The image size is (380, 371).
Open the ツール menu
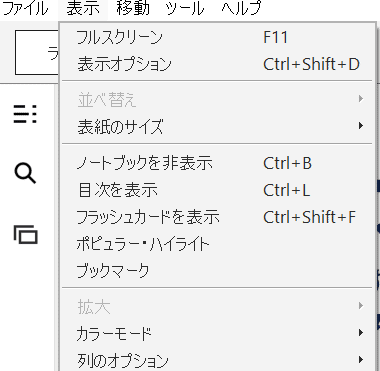click(185, 8)
